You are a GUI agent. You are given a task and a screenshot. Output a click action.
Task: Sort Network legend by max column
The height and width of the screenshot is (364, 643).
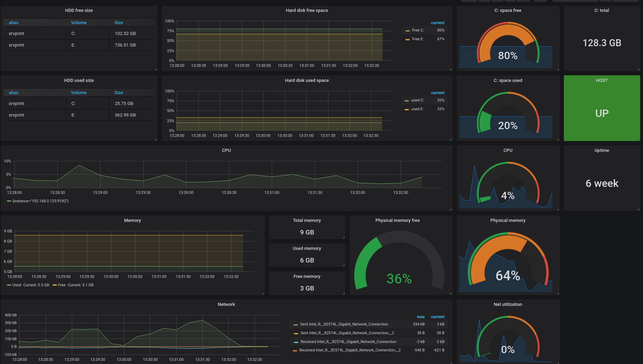[421, 317]
